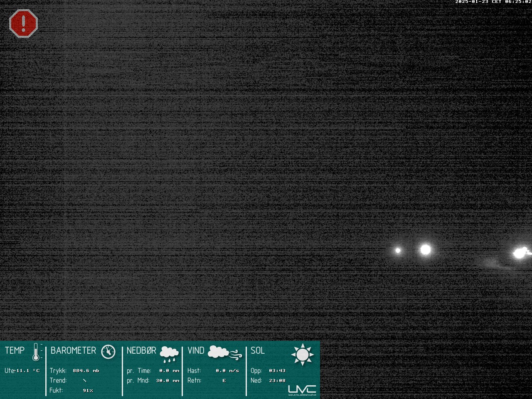The image size is (532, 399).
Task: Click the monthly precipitation 30.0 mm value
Action: pos(167,380)
